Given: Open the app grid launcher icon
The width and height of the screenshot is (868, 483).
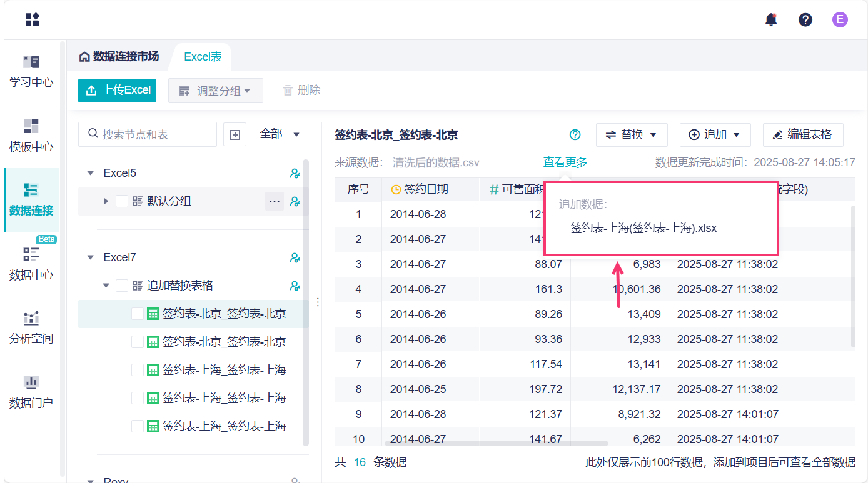Looking at the screenshot, I should pyautogui.click(x=32, y=19).
